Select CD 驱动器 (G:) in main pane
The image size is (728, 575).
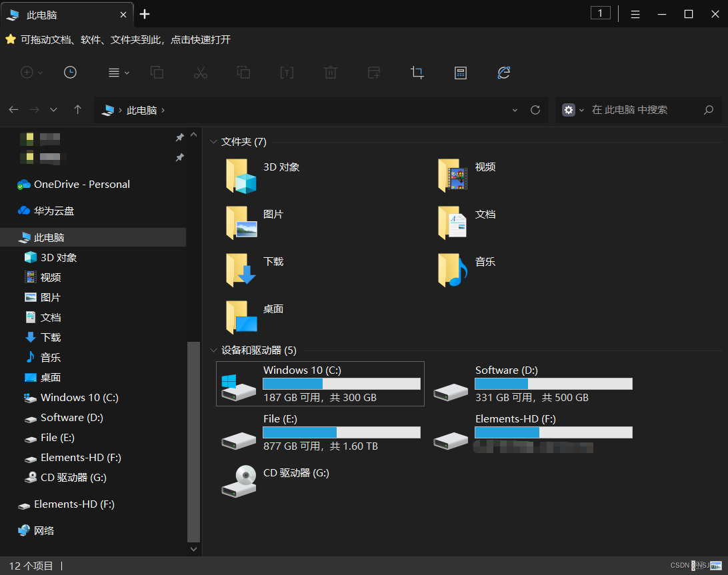tap(275, 481)
